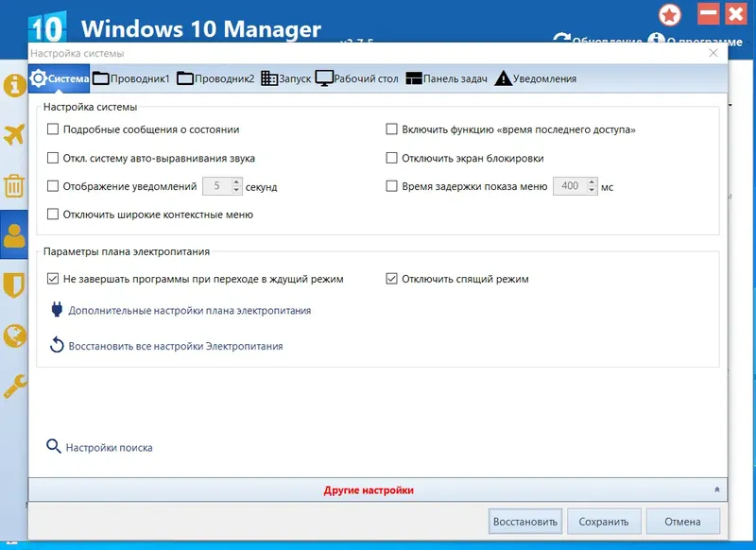Switch to the Проводник1 tab

[131, 78]
